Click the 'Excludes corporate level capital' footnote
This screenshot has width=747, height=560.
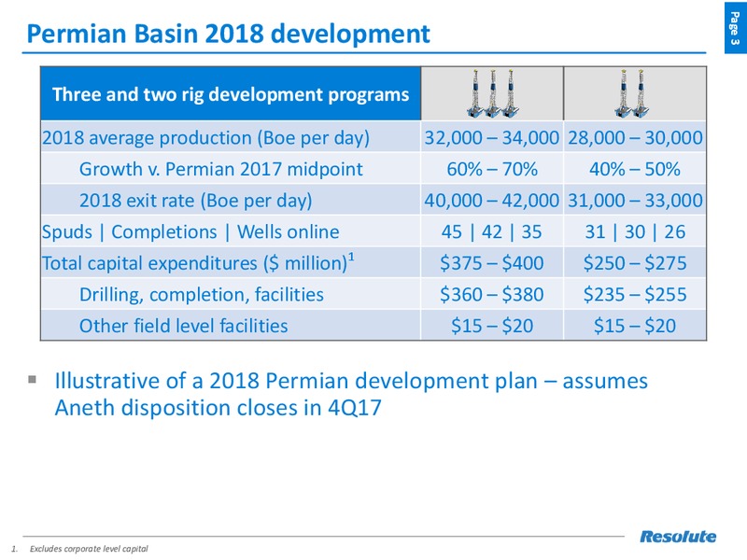pyautogui.click(x=89, y=549)
